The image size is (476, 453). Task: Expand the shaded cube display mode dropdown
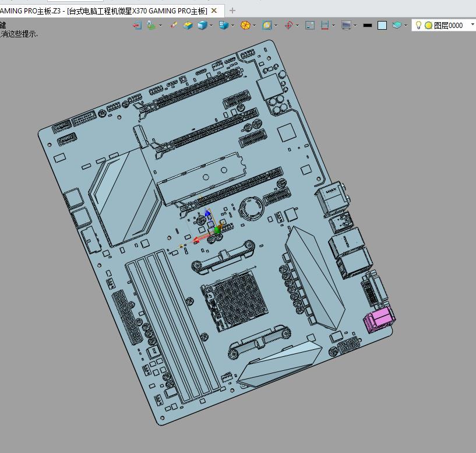click(x=211, y=26)
